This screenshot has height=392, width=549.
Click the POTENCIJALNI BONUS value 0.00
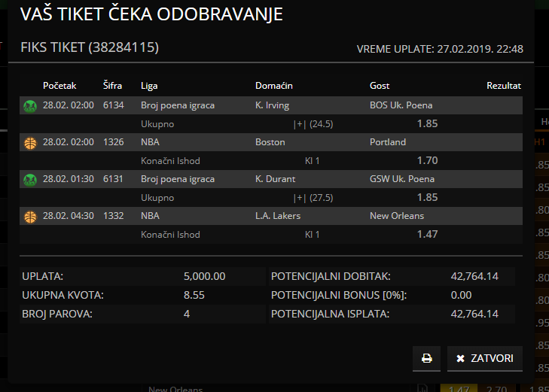pyautogui.click(x=461, y=295)
